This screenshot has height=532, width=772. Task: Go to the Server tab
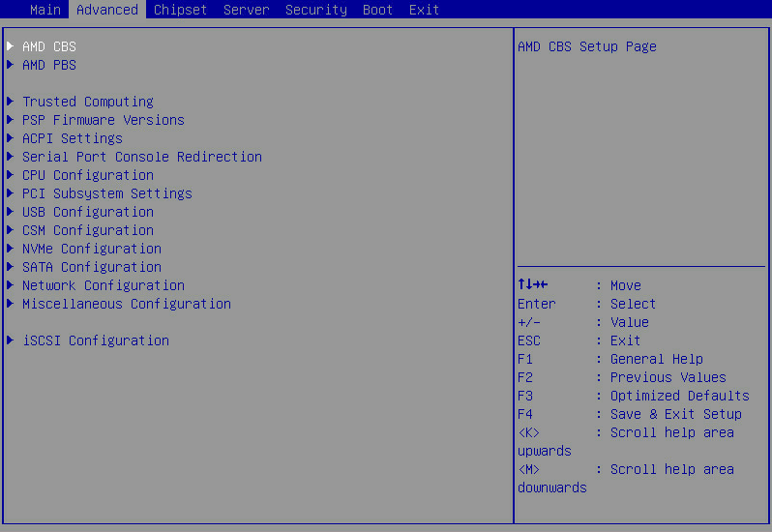coord(246,10)
